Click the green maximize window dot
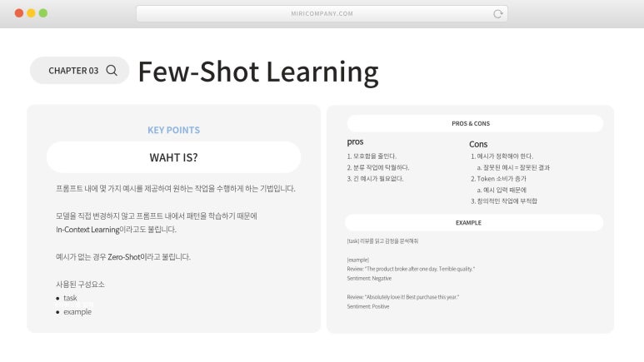Viewport: 644px width, 362px height. [x=43, y=13]
